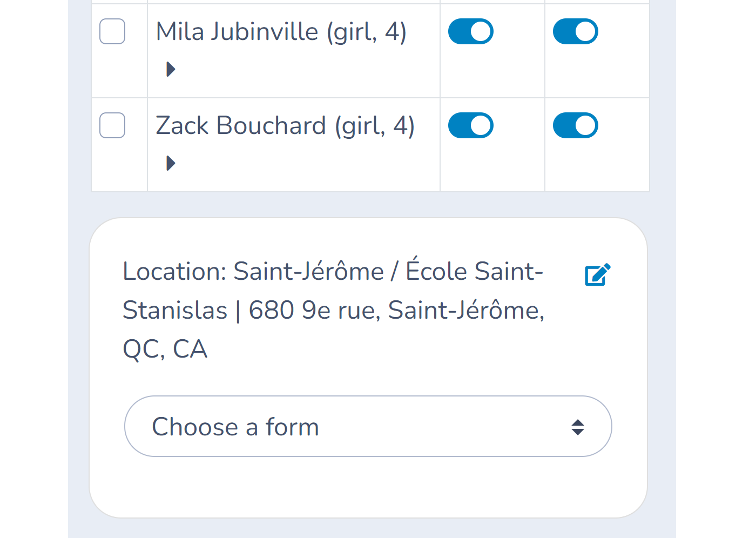Click the name Zack Bouchard (girl, 4)
The height and width of the screenshot is (538, 756).
tap(285, 126)
